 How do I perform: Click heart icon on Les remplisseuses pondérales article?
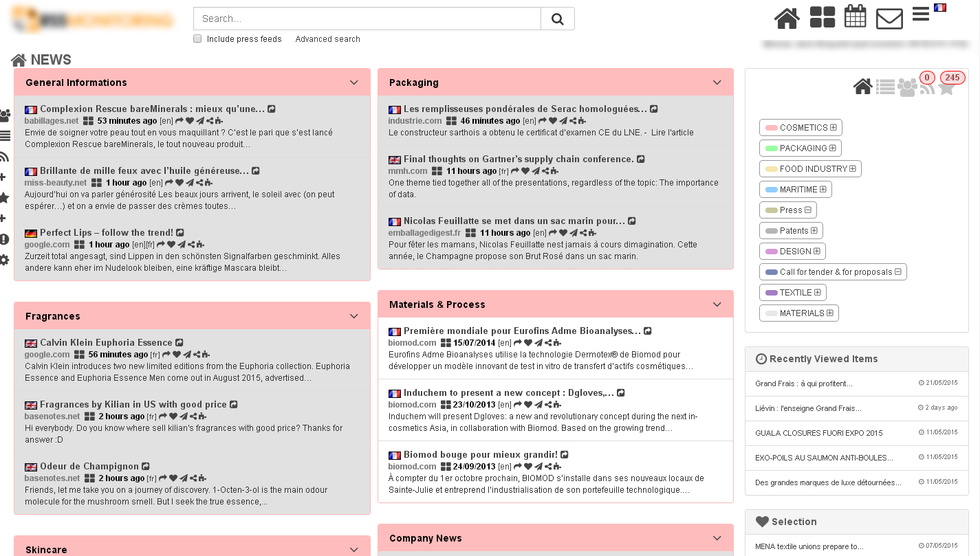(552, 121)
